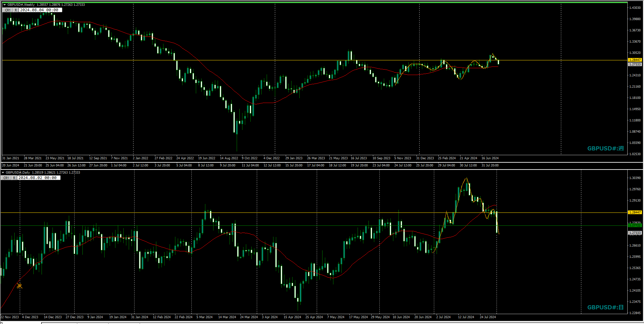Click the GBPUSD#:日 label on the Daily chart
644x324 pixels.
coord(606,307)
